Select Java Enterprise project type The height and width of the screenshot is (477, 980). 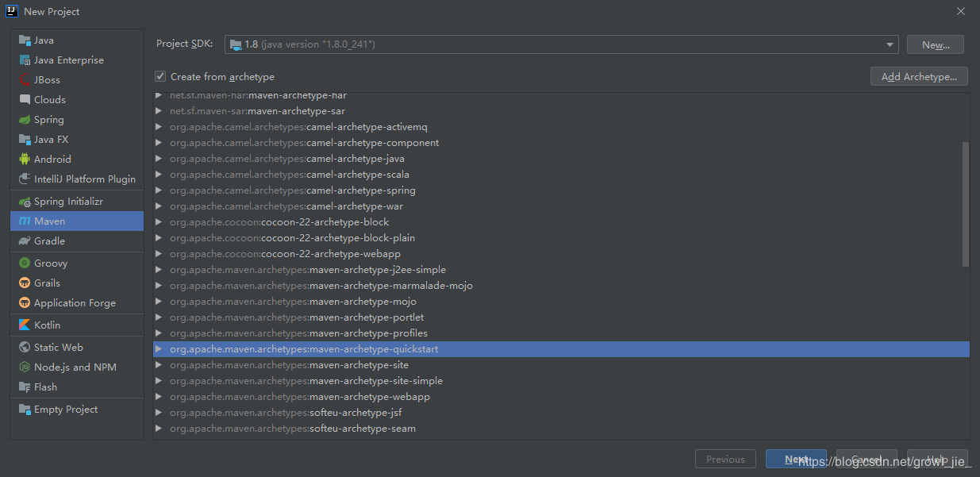[x=77, y=60]
